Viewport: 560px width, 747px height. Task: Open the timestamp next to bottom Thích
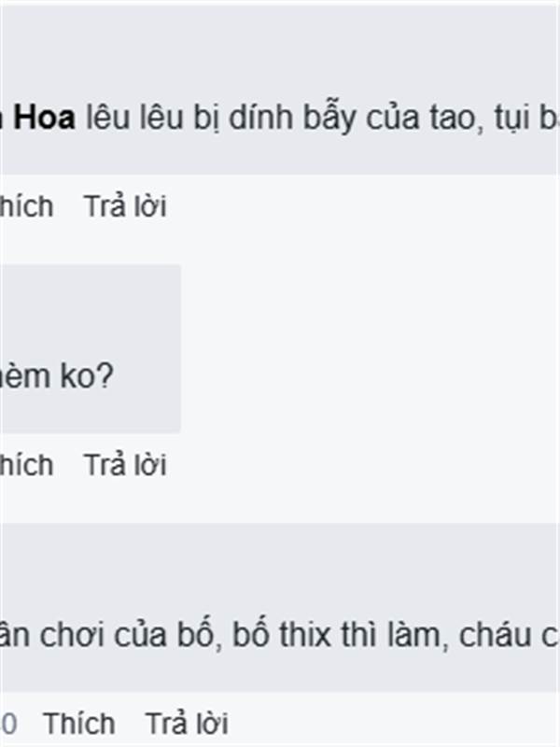point(8,725)
